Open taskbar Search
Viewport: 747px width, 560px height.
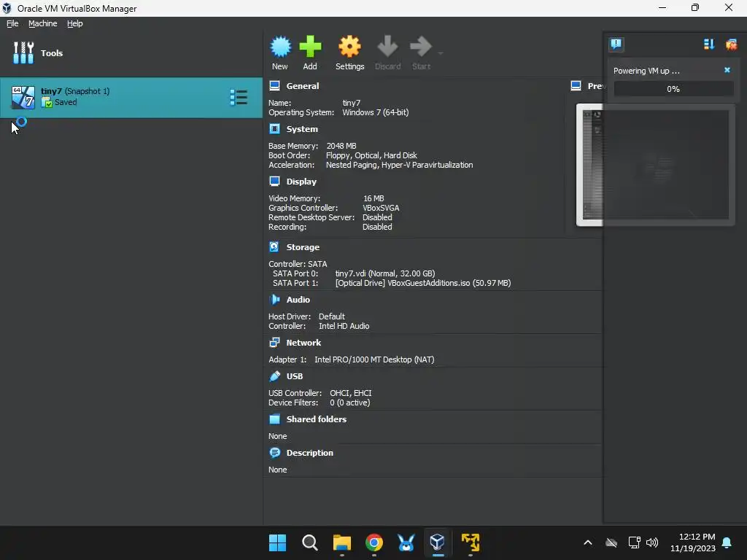click(x=309, y=542)
